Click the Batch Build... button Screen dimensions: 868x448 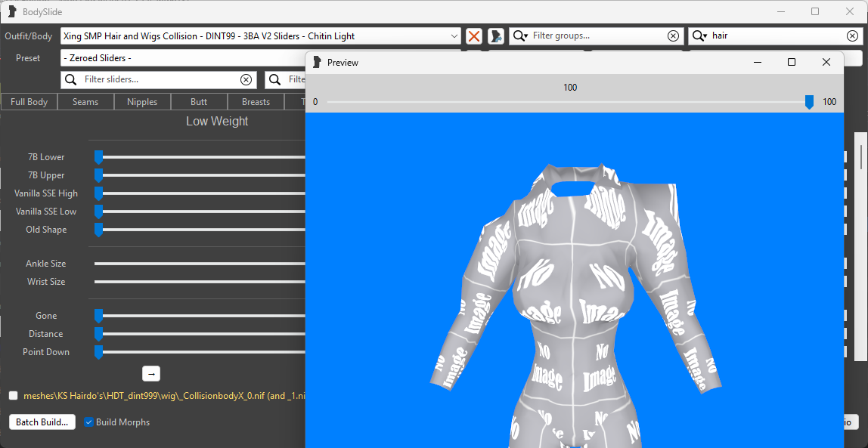(42, 422)
